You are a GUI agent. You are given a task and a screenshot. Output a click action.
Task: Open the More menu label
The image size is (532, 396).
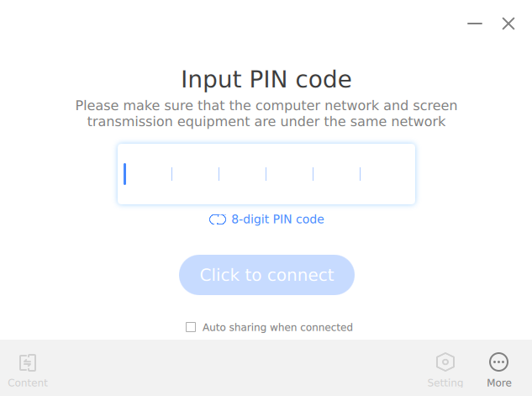[x=498, y=383]
